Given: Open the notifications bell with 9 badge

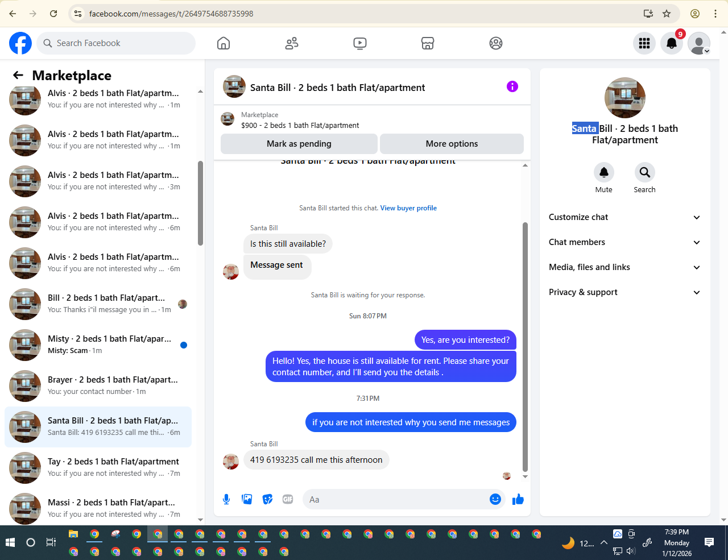Looking at the screenshot, I should [672, 43].
